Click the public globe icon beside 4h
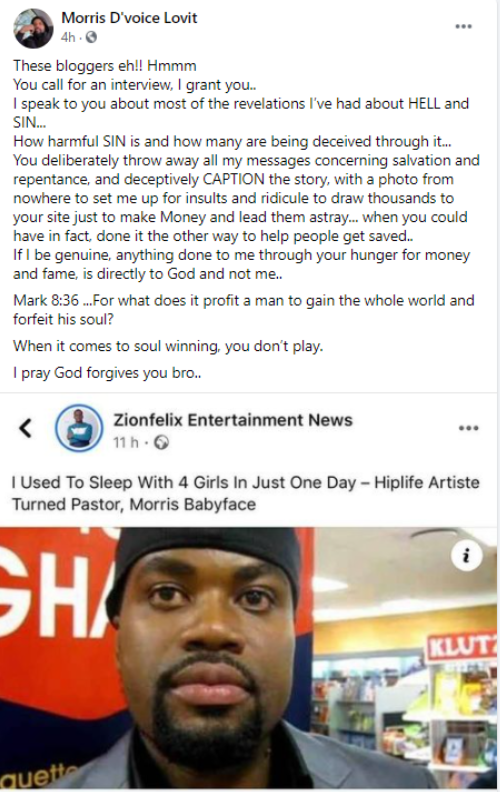The width and height of the screenshot is (500, 792). (91, 37)
